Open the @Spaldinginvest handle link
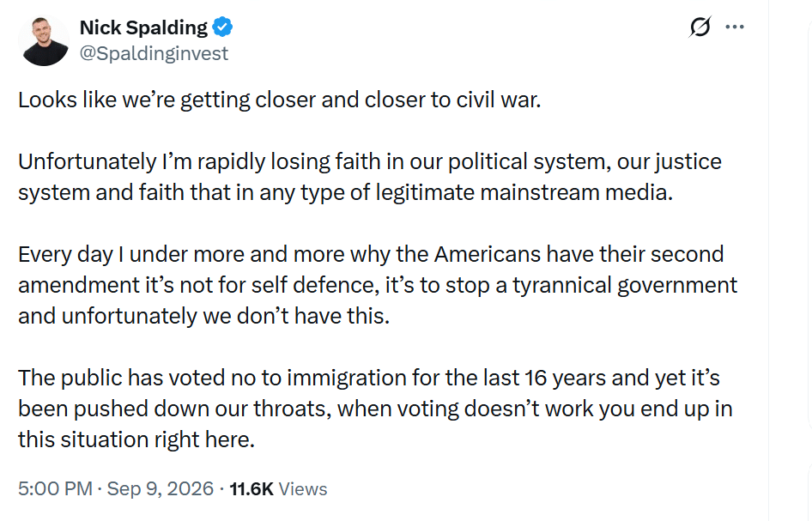 (154, 53)
